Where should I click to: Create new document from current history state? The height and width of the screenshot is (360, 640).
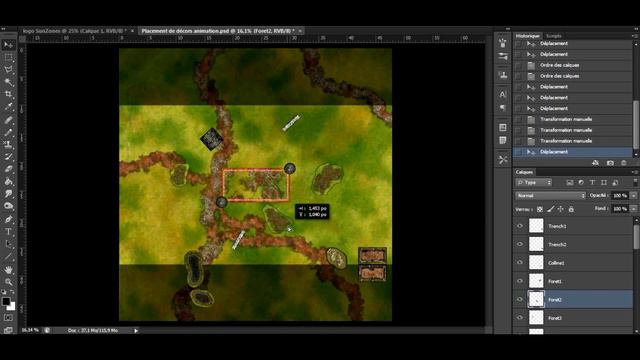pyautogui.click(x=596, y=163)
